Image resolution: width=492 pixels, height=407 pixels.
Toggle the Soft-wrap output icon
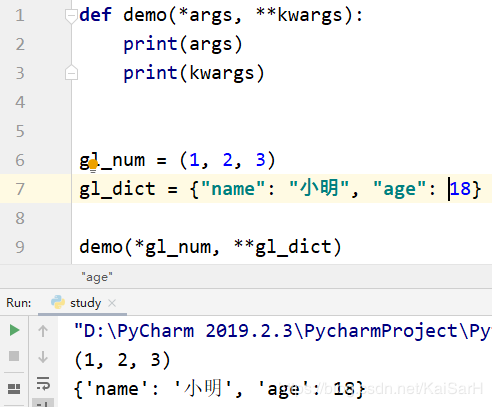pos(43,383)
